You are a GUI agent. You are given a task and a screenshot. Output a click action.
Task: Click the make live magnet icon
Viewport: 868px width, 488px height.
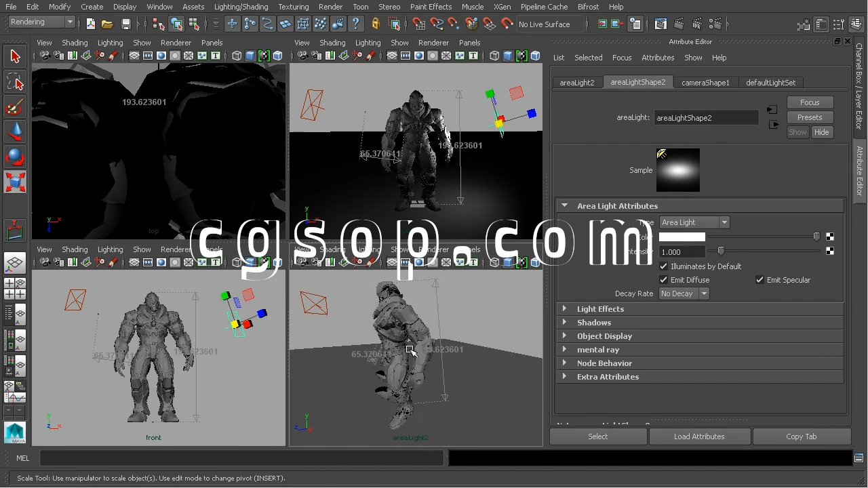click(507, 24)
